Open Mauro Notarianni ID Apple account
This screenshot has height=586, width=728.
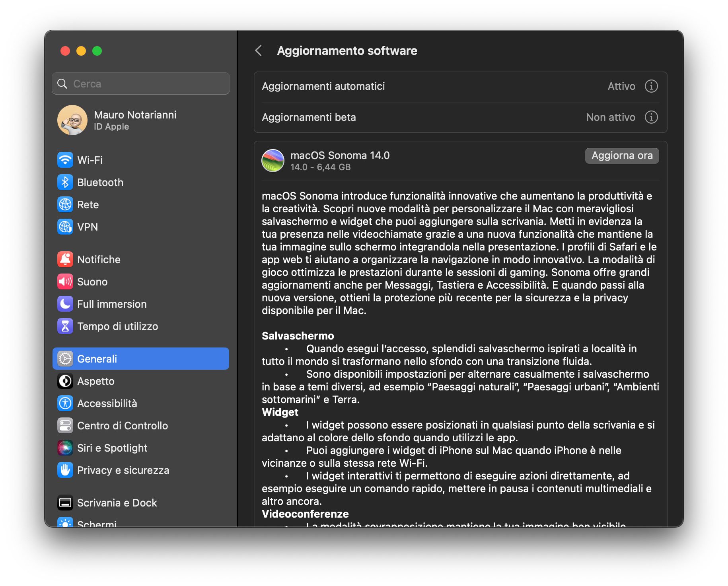(141, 120)
